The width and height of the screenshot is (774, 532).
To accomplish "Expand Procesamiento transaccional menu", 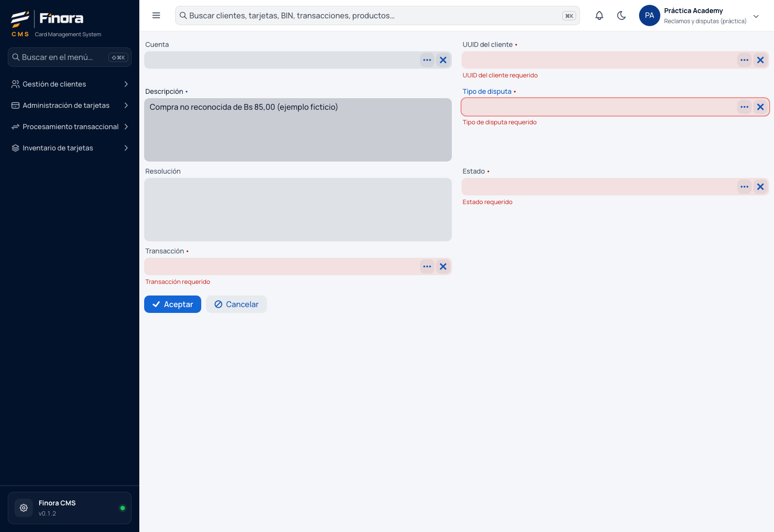I will tap(70, 127).
